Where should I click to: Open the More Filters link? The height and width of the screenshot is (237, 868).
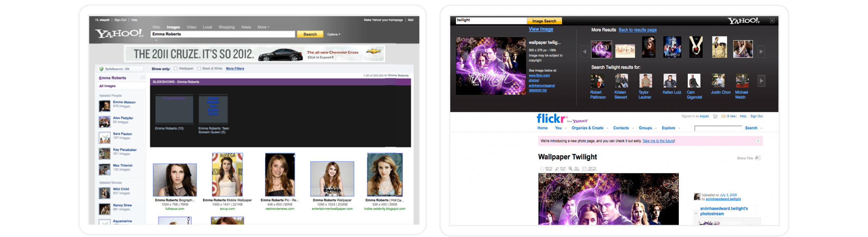pos(235,69)
